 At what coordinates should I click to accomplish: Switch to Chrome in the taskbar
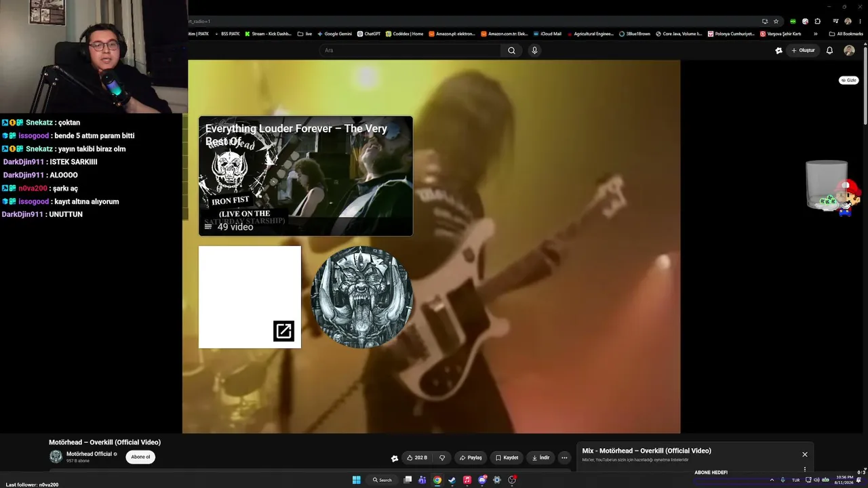pos(437,480)
